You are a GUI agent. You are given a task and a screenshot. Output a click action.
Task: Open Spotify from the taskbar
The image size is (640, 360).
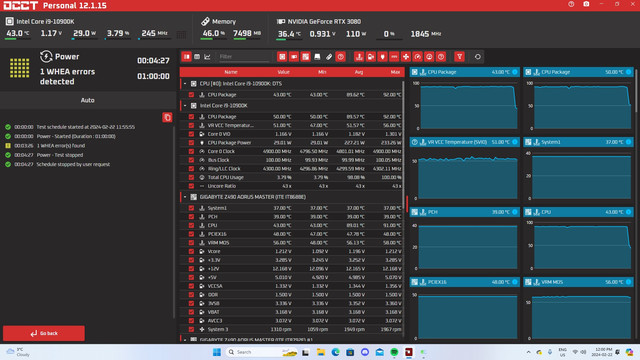(x=394, y=352)
